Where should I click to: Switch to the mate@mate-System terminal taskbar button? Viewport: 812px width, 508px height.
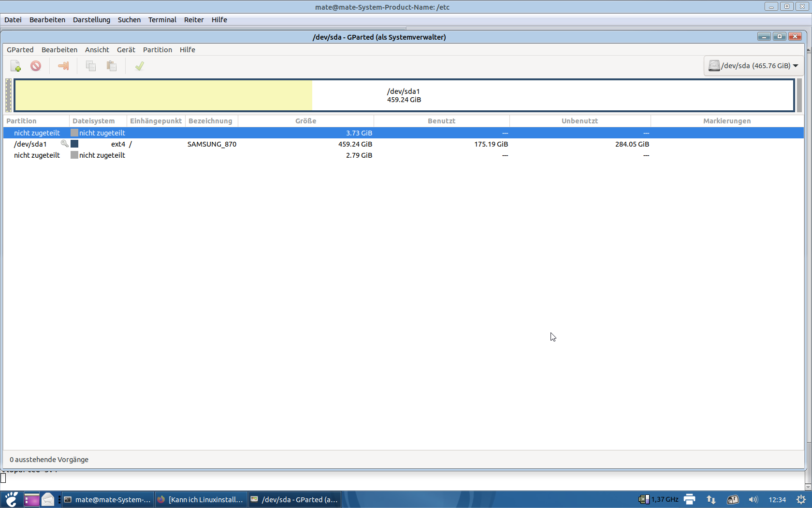[107, 499]
